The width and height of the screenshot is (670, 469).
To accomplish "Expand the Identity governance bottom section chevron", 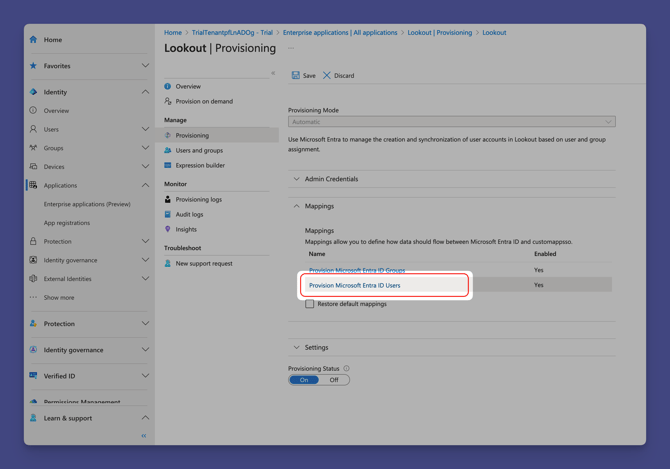I will pos(145,349).
